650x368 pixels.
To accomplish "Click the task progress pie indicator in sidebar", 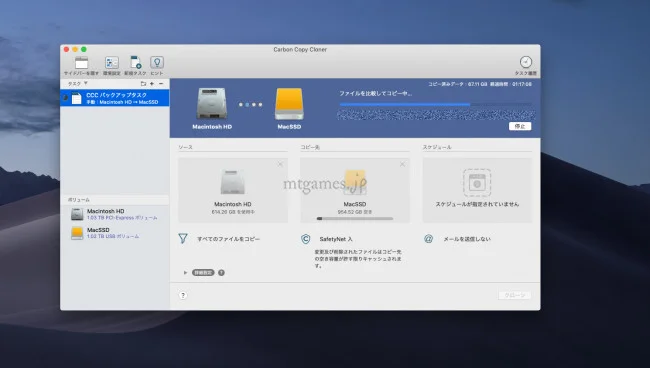I will tap(65, 98).
